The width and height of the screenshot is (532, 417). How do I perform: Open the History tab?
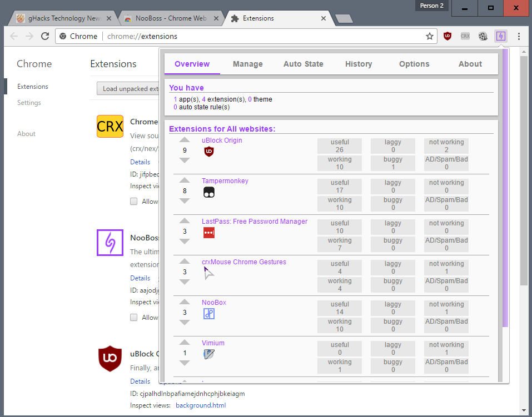click(x=359, y=64)
